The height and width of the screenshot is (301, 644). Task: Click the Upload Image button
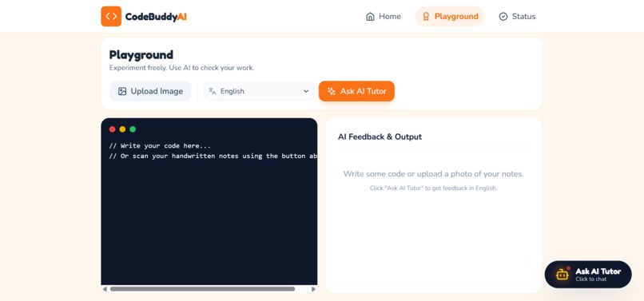coord(150,91)
